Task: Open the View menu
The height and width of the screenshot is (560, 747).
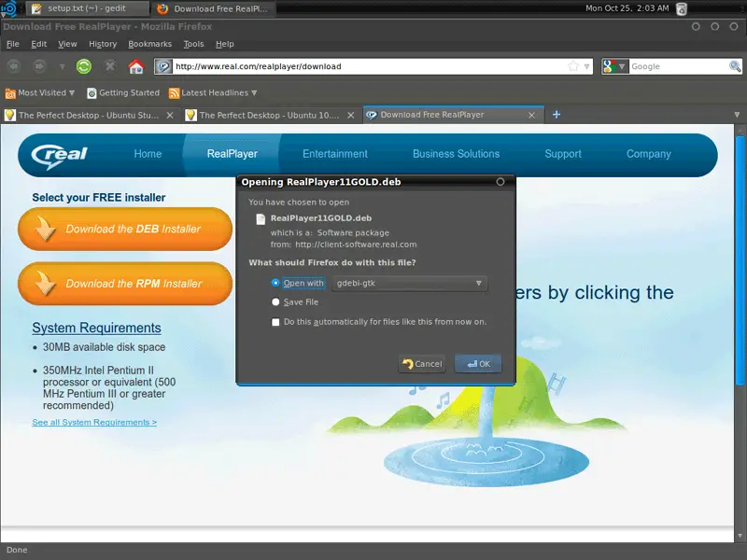Action: 67,44
